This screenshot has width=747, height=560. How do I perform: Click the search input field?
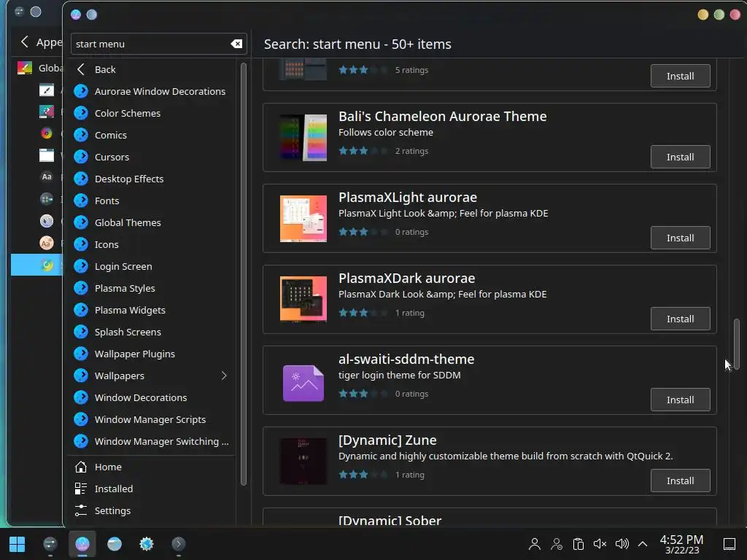158,44
